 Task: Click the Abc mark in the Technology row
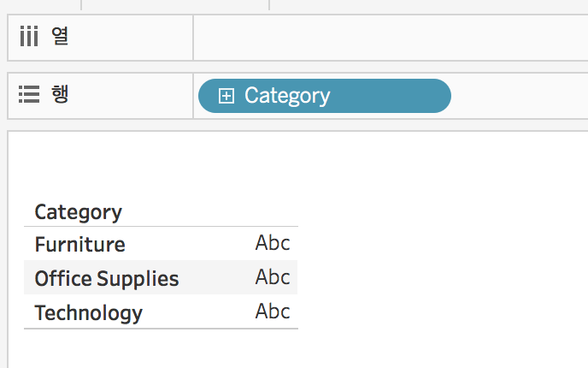pos(273,312)
